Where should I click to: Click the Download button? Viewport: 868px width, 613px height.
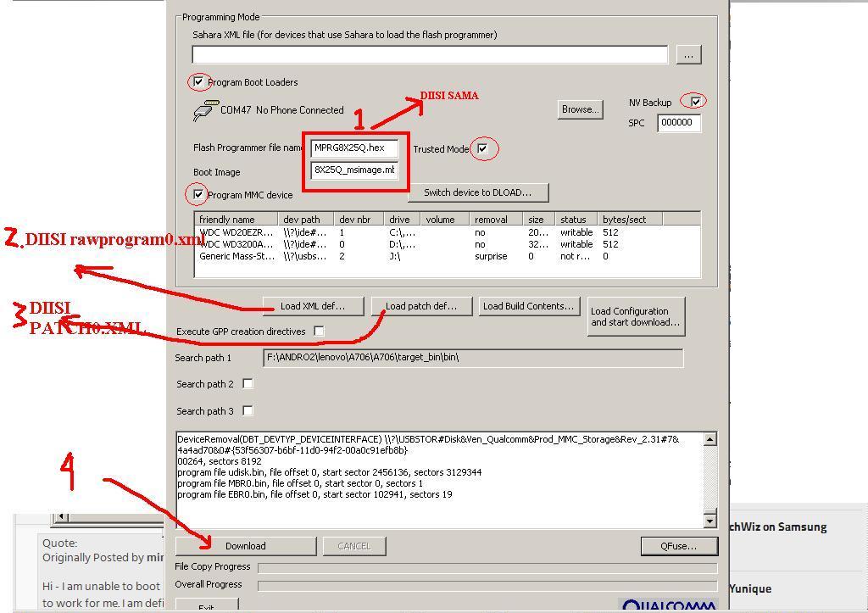[246, 546]
